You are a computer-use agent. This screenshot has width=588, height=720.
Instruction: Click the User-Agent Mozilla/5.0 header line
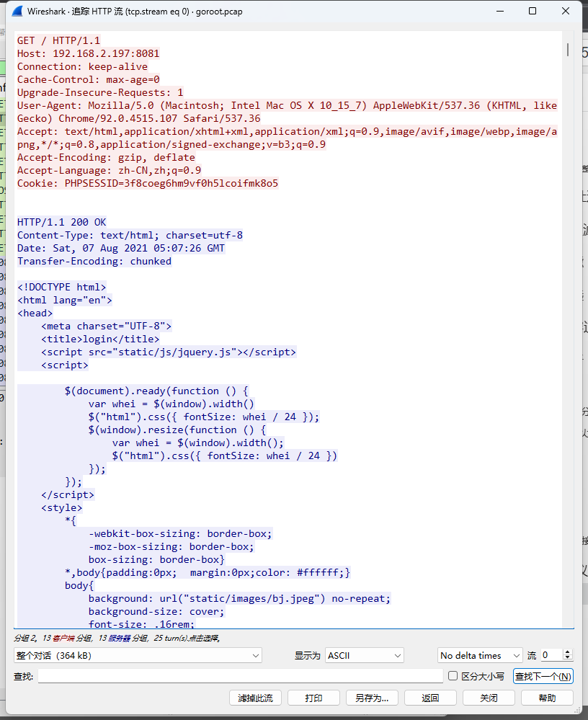287,112
